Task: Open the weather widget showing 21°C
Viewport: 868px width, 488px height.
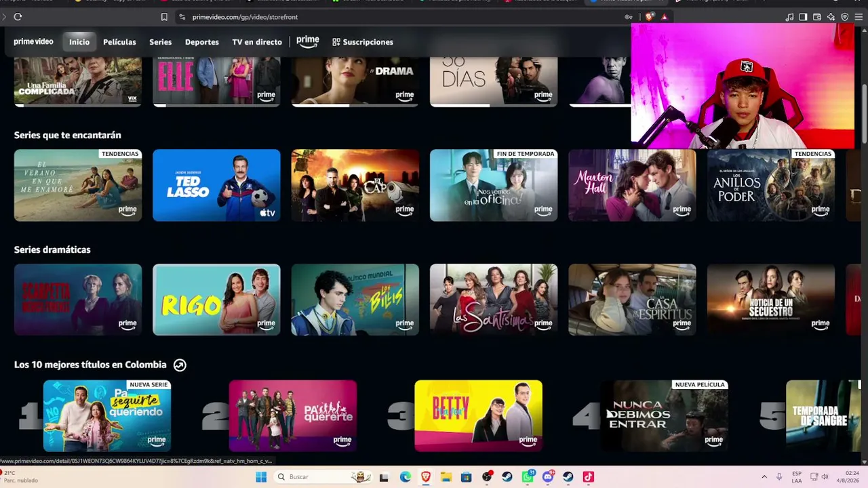Action: click(19, 477)
